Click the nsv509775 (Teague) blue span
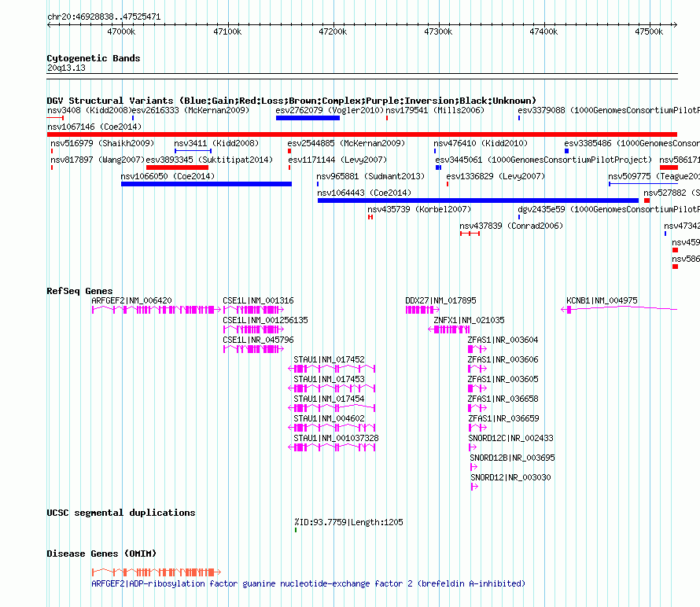Image resolution: width=700 pixels, height=607 pixels. click(643, 184)
